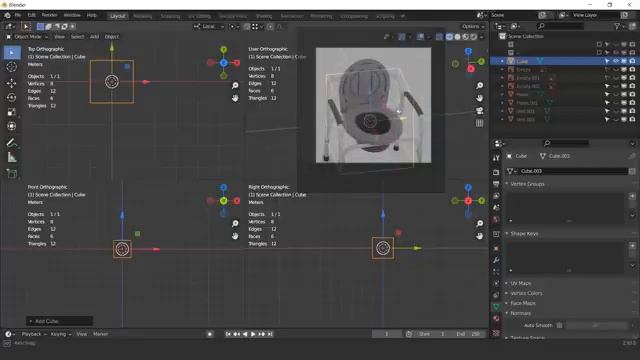Activate the Cursor tool in the toolbar
The image size is (640, 360).
[x=12, y=67]
